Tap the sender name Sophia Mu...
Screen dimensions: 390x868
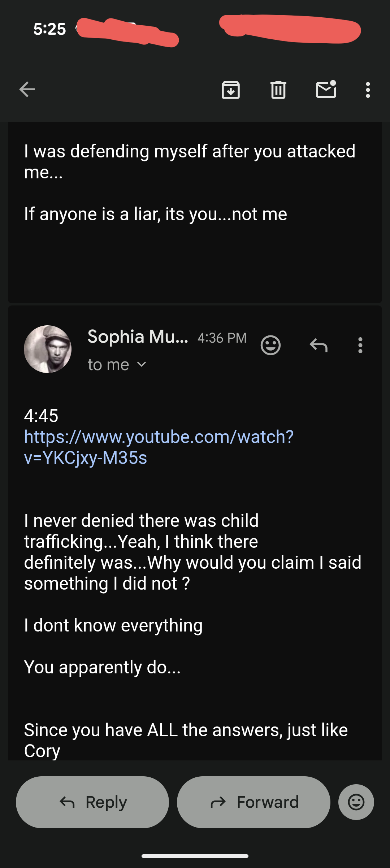tap(138, 337)
